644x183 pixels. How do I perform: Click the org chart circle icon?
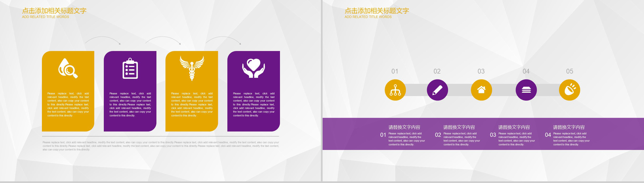pyautogui.click(x=395, y=90)
